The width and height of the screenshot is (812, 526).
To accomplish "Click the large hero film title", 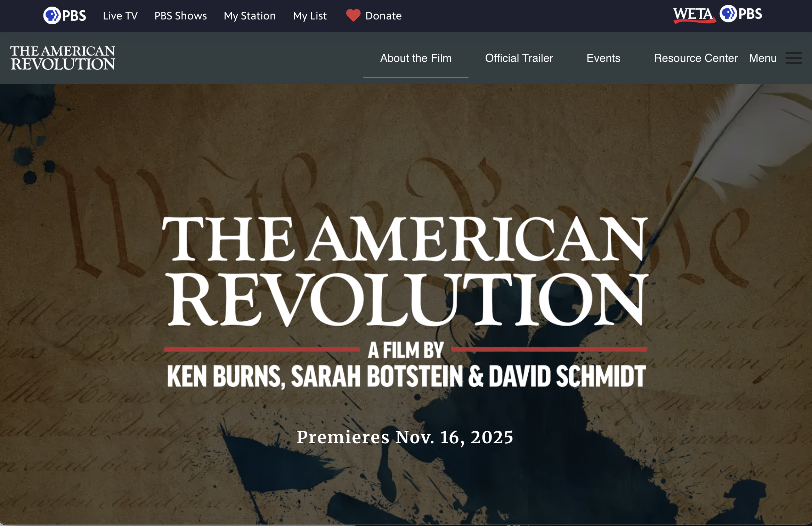I will pos(405,271).
